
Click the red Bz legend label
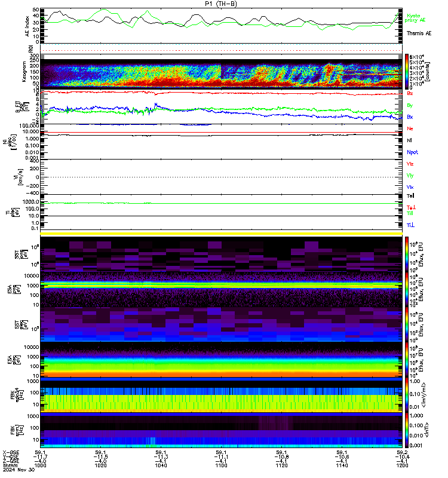click(410, 93)
